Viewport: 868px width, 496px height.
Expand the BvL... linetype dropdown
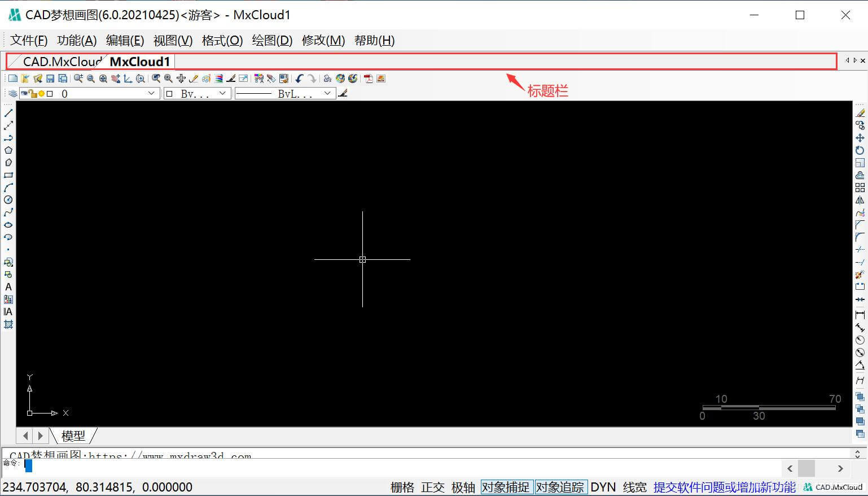click(x=327, y=93)
